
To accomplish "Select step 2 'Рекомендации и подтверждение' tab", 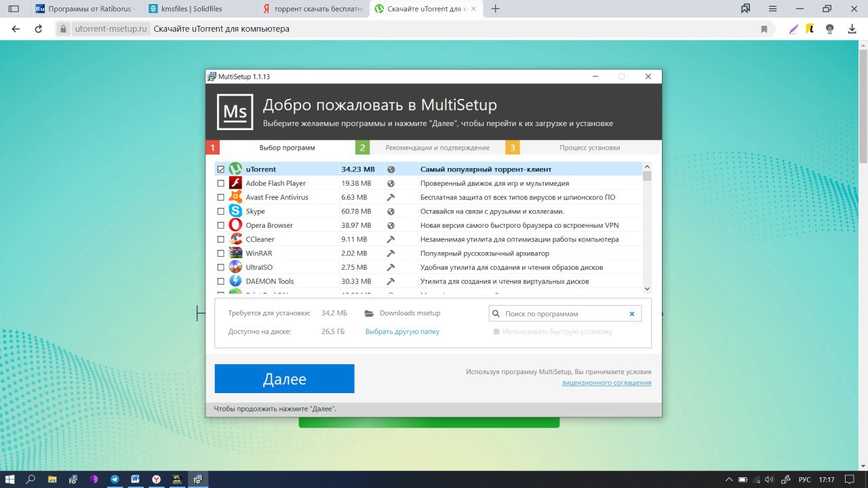I will coord(430,147).
